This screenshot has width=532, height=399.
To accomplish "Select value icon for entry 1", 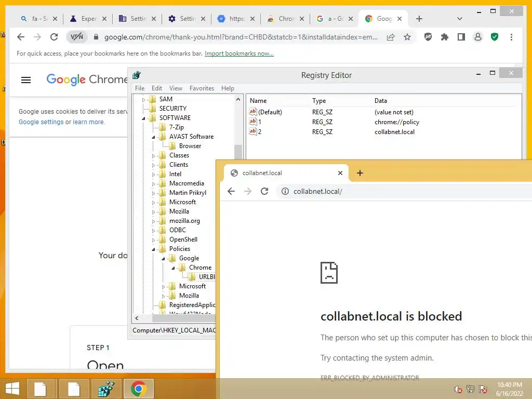I will pyautogui.click(x=253, y=122).
